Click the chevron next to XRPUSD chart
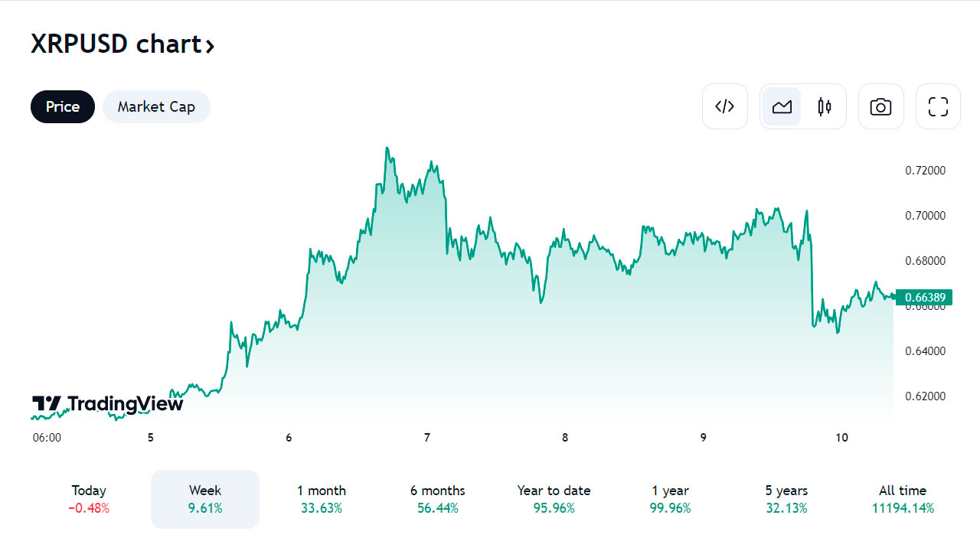 (210, 46)
